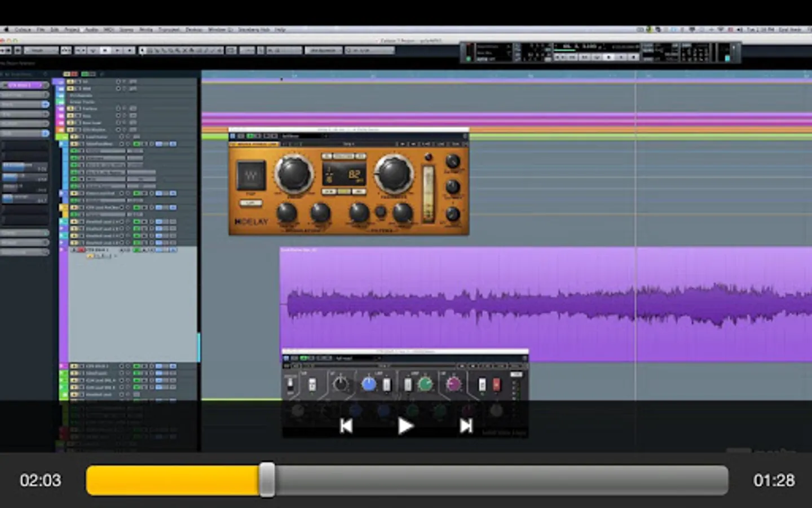Click the Load button in H-Delay toolbar
The width and height of the screenshot is (812, 508).
[440, 144]
